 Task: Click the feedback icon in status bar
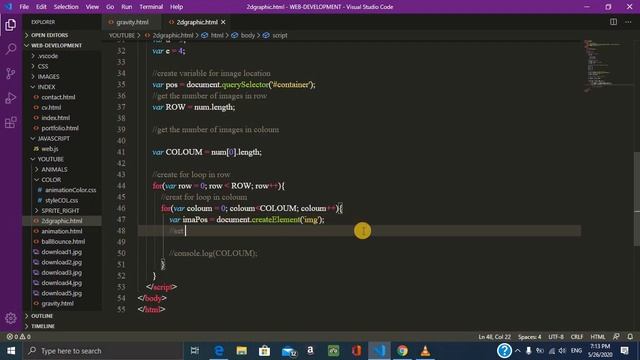coord(616,337)
